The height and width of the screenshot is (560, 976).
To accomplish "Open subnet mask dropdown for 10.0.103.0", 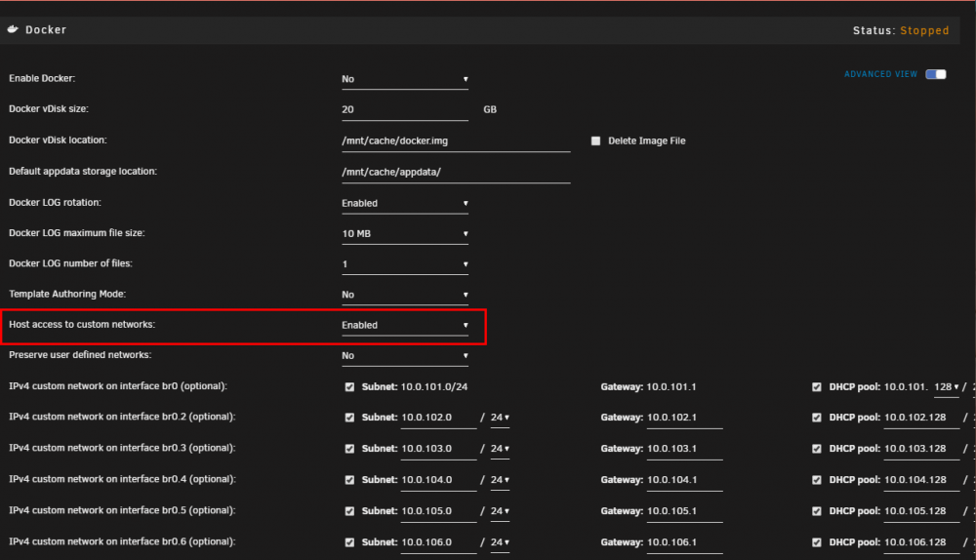I will pyautogui.click(x=500, y=449).
